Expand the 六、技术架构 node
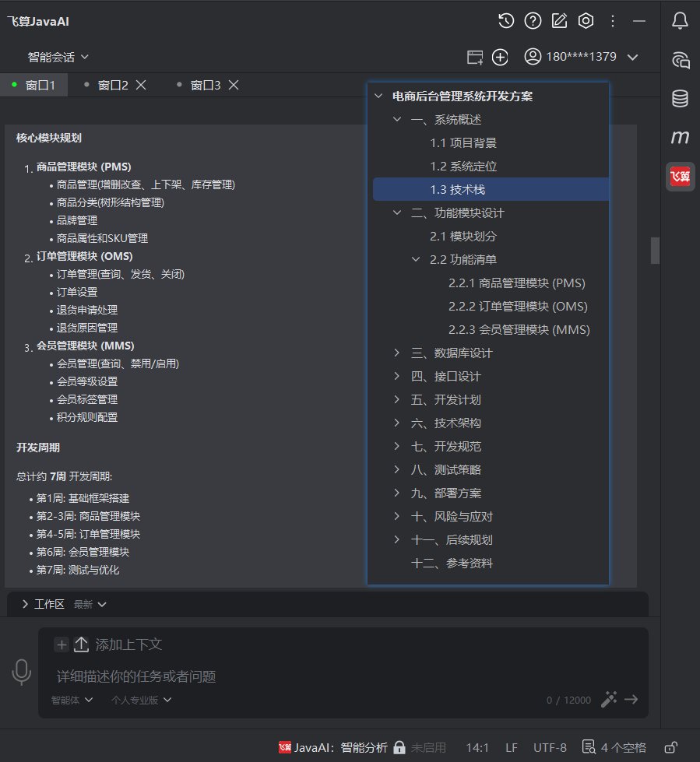700x762 pixels. [397, 423]
